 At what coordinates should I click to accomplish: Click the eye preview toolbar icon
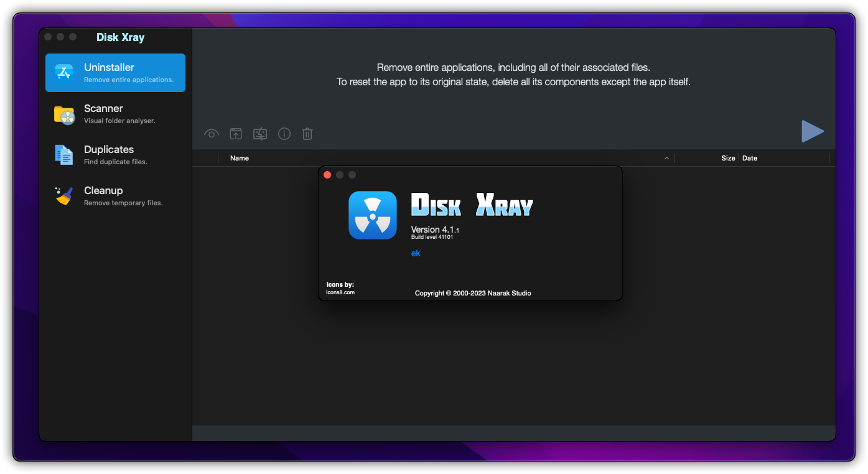click(212, 134)
